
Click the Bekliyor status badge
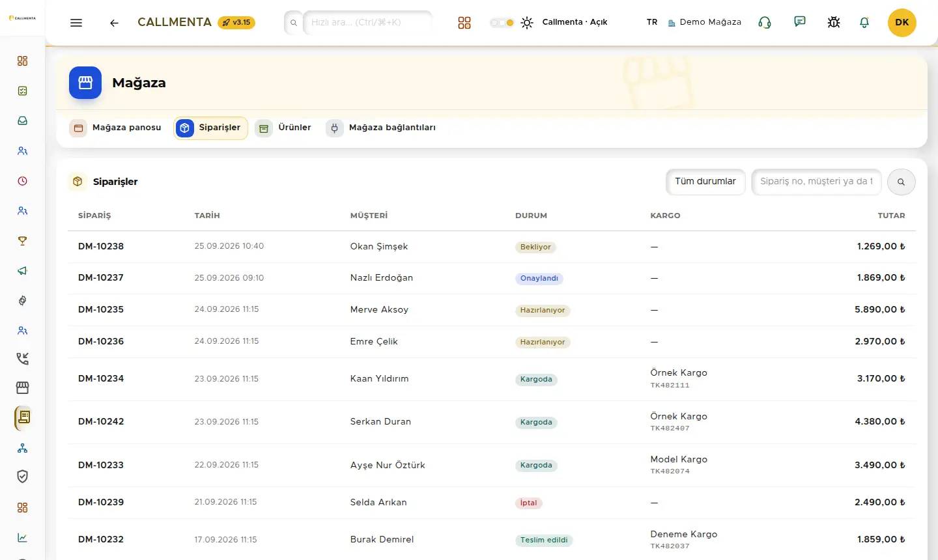click(x=535, y=247)
